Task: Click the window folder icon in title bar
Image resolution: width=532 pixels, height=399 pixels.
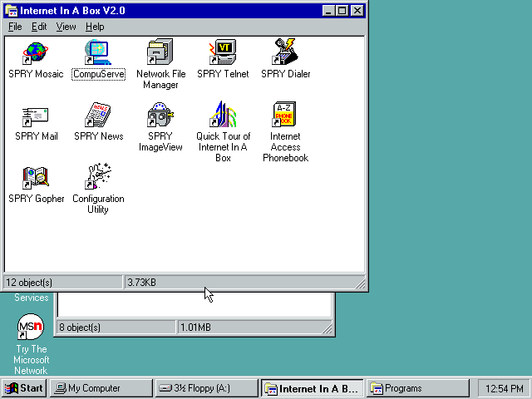Action: coord(12,11)
